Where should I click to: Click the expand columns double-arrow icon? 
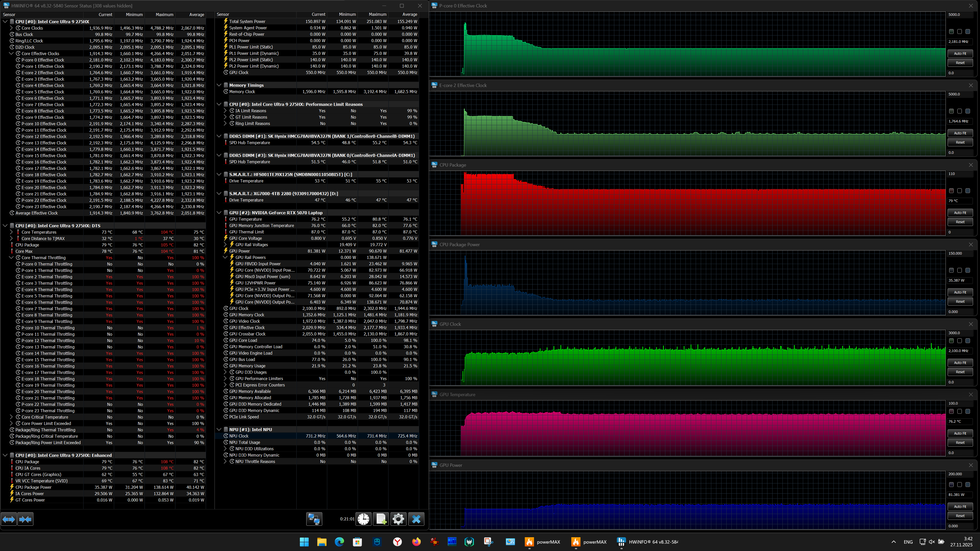9,519
